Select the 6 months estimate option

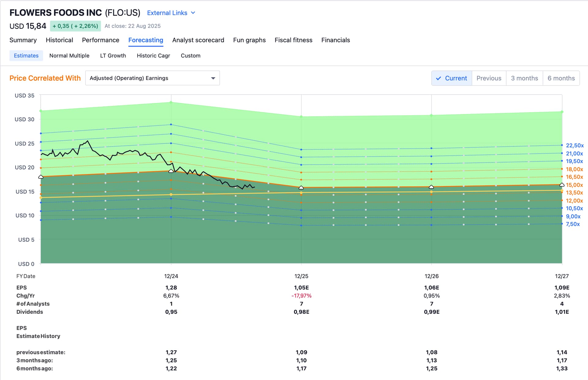pos(561,78)
